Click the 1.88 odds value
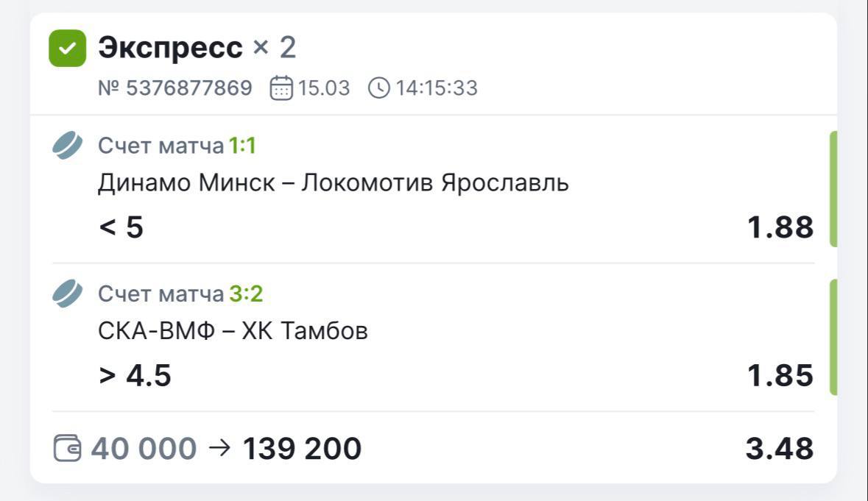Screen dimensions: 868x501 [x=780, y=227]
